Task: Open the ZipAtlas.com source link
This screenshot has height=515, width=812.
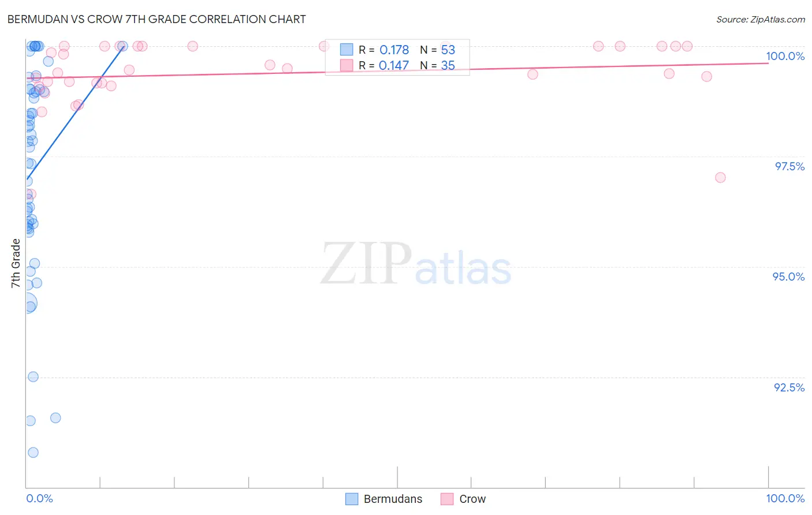Action: [761, 19]
